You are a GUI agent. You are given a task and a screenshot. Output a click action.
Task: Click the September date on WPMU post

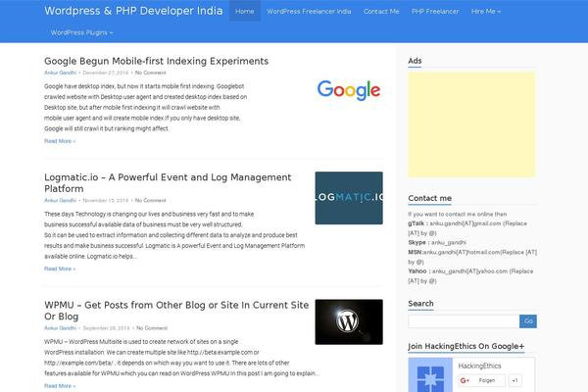[106, 328]
